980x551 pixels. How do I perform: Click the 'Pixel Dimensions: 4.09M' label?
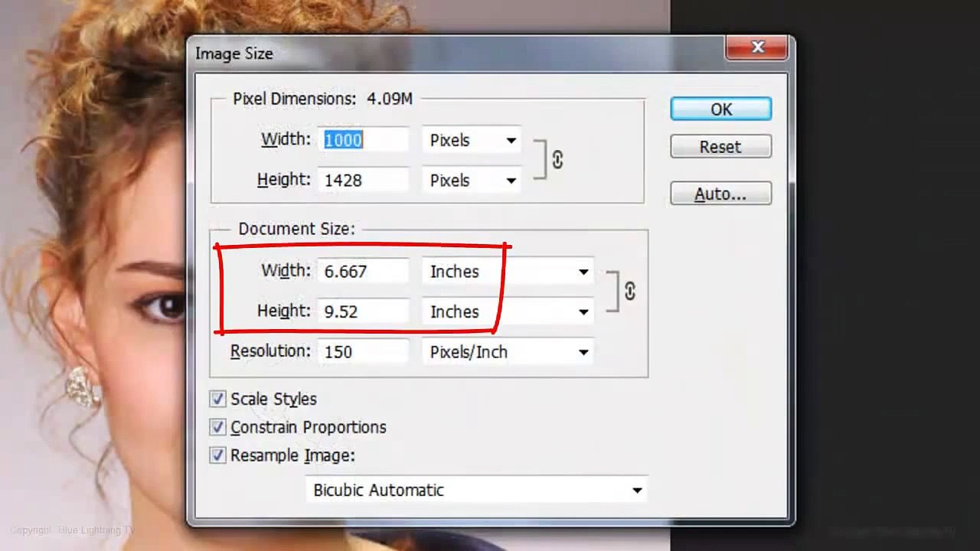click(322, 99)
